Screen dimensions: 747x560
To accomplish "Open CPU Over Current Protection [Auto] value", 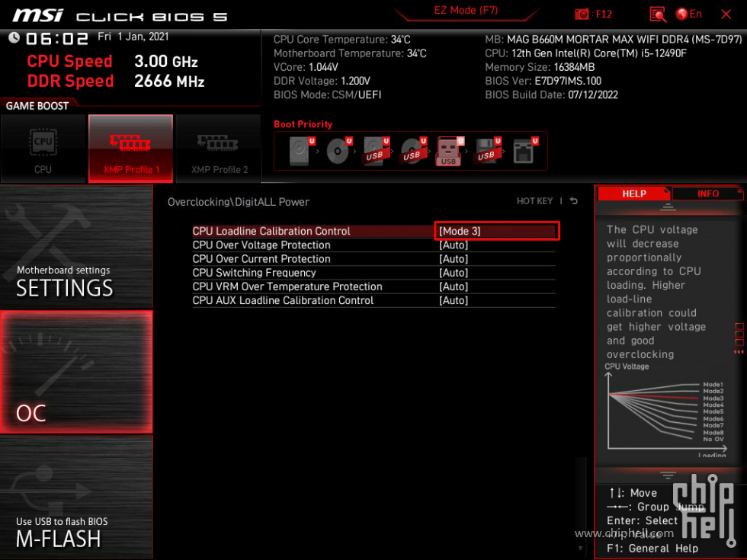I will 454,258.
